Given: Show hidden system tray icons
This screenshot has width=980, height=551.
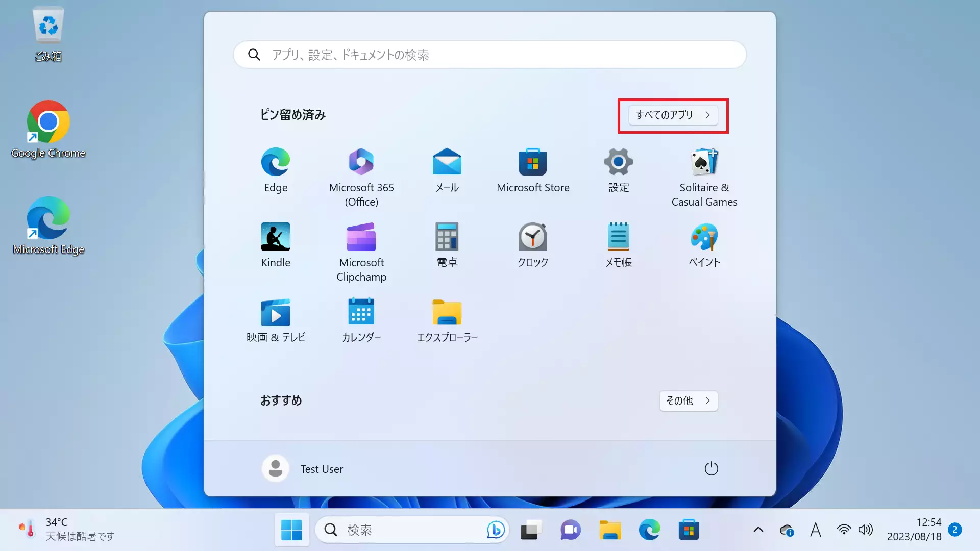Looking at the screenshot, I should tap(758, 530).
